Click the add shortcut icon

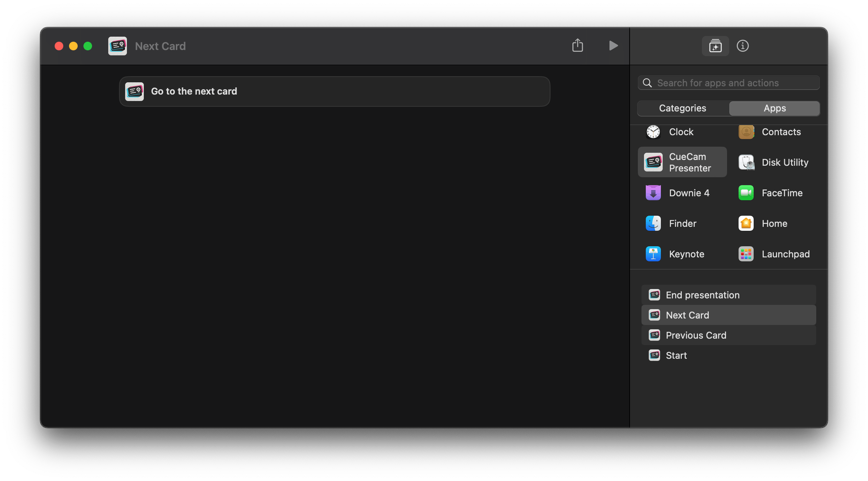click(x=715, y=46)
